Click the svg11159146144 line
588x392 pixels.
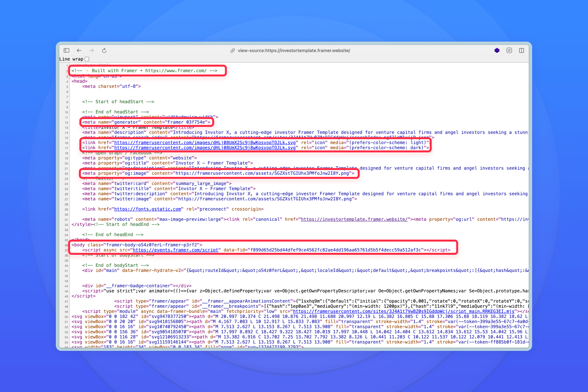click(300, 342)
